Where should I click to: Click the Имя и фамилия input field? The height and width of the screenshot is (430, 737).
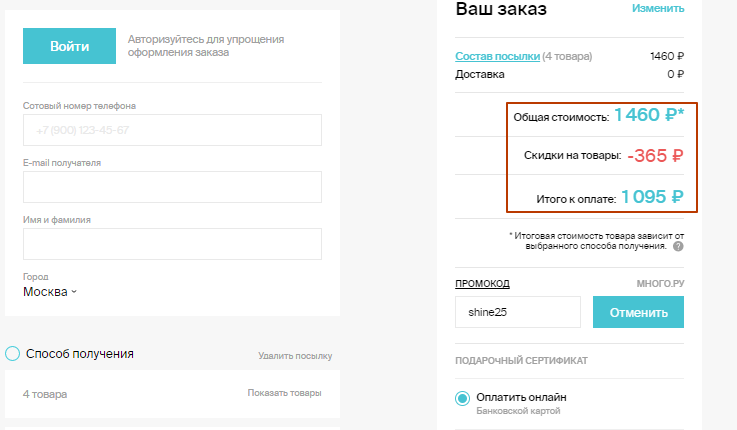(172, 244)
